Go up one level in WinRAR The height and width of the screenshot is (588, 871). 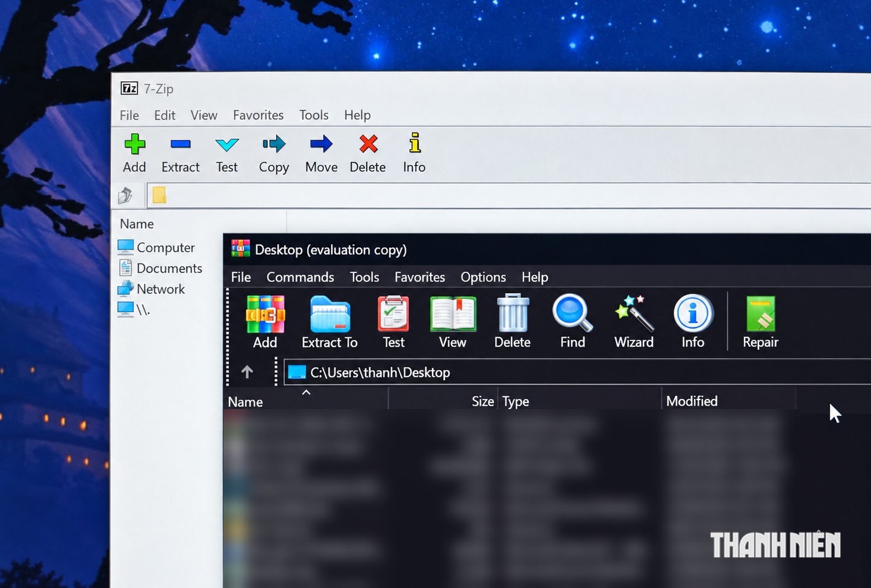click(x=247, y=372)
